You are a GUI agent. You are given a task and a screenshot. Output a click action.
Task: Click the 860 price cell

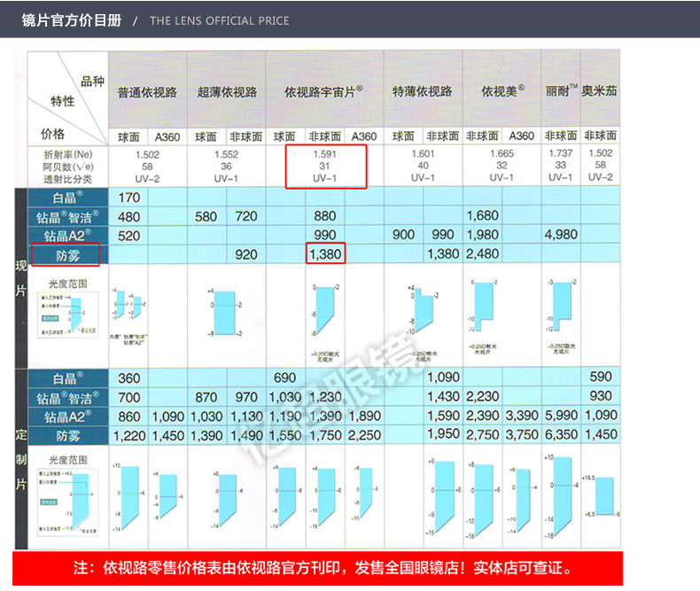click(129, 417)
